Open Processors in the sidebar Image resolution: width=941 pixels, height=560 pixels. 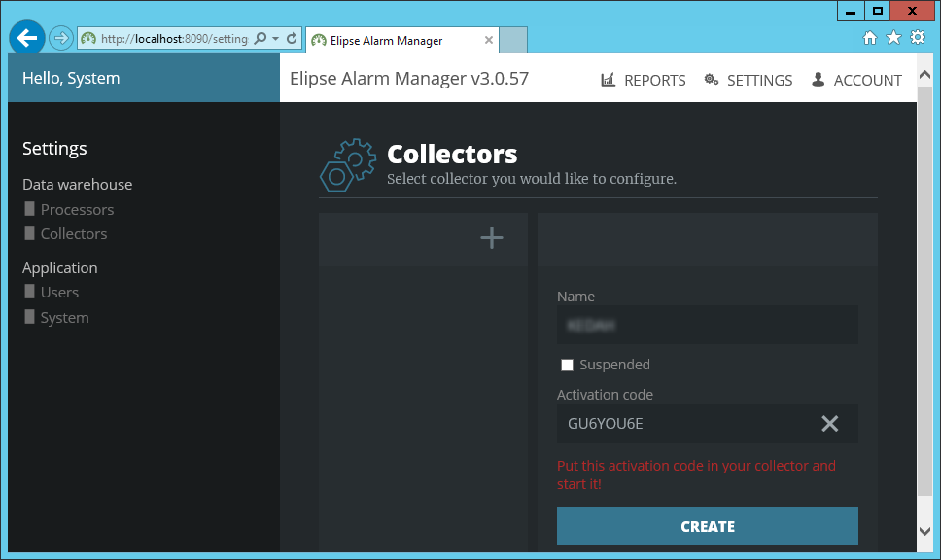pos(77,210)
